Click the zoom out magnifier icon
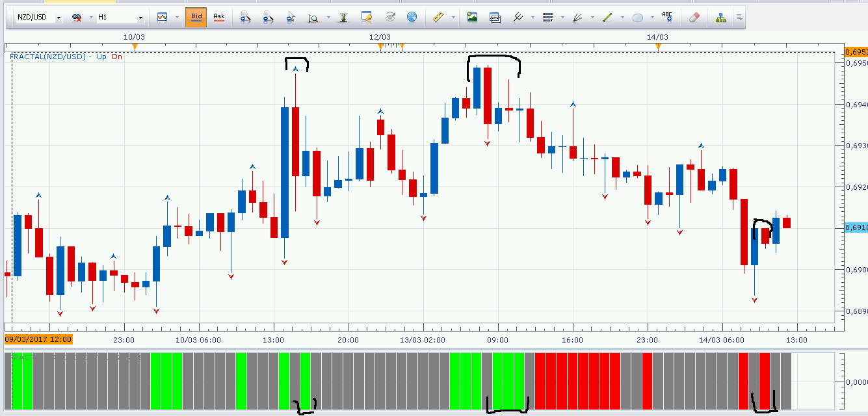 [x=268, y=18]
